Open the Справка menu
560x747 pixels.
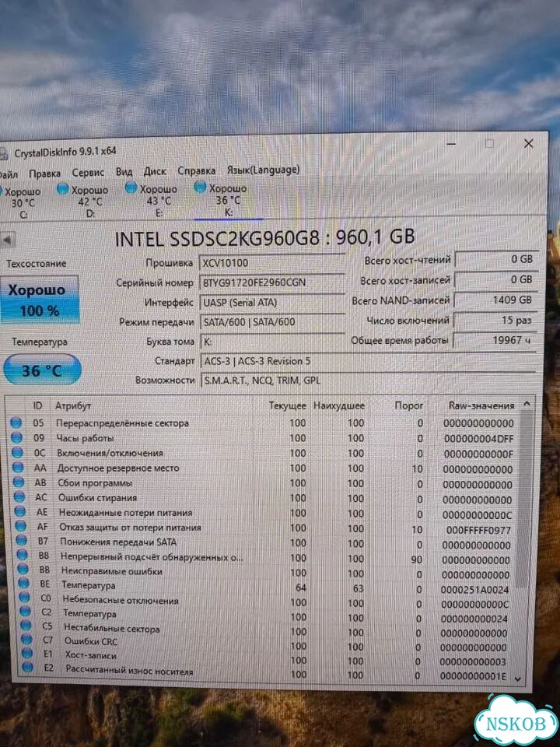tap(196, 170)
